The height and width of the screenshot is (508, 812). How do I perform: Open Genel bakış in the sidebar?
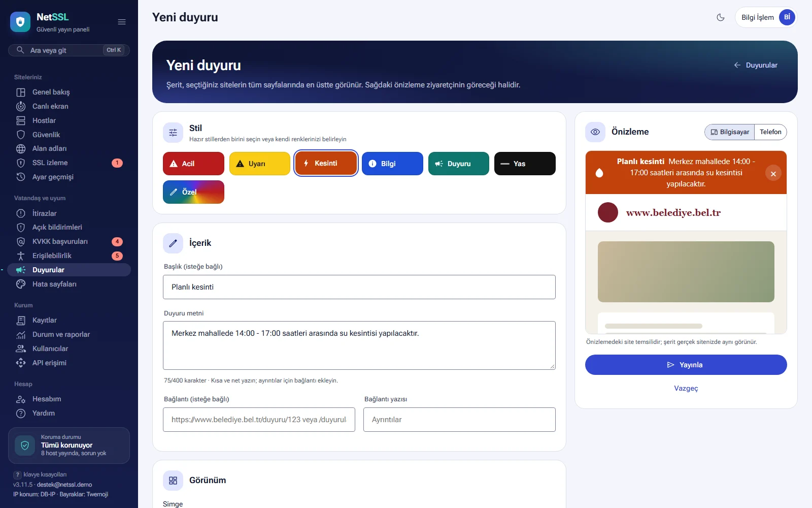click(69, 92)
